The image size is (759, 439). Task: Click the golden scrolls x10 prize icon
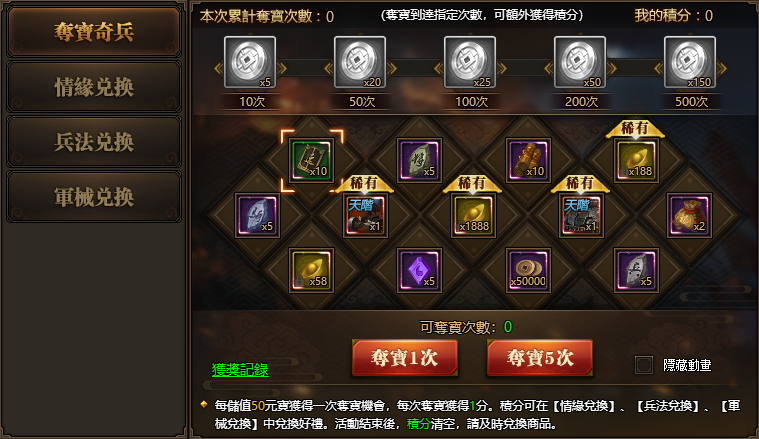528,160
